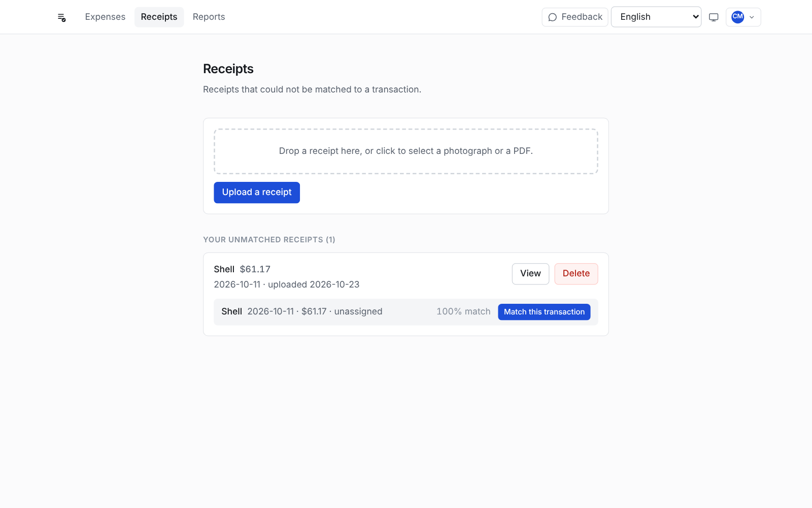Open the English language dropdown

point(656,17)
